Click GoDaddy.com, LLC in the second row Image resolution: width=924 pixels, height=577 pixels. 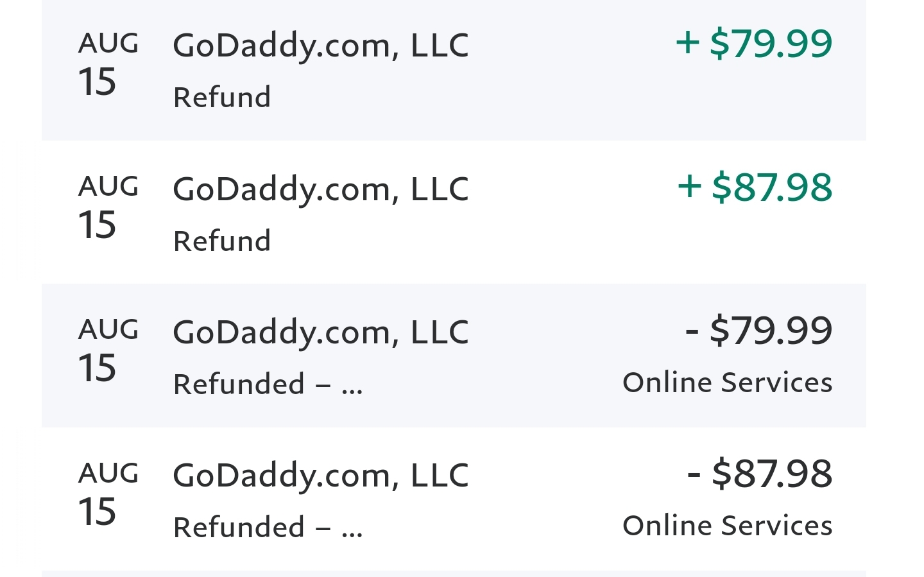[x=320, y=188]
